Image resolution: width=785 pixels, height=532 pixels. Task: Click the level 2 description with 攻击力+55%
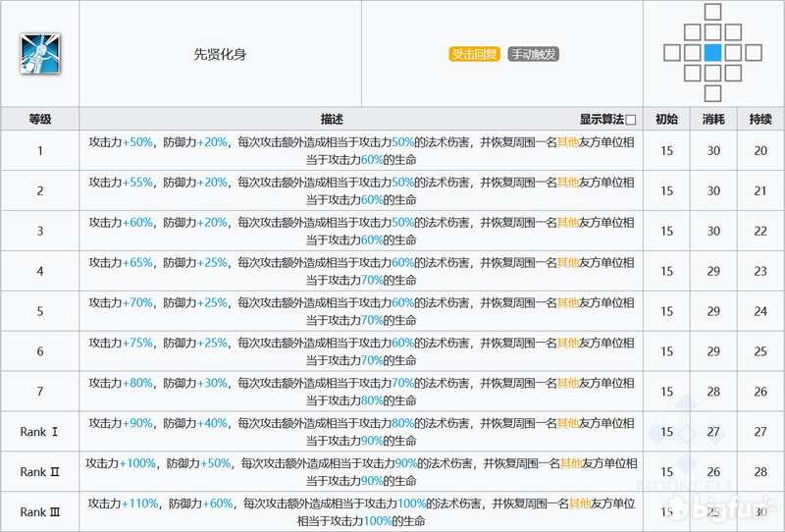tap(361, 190)
